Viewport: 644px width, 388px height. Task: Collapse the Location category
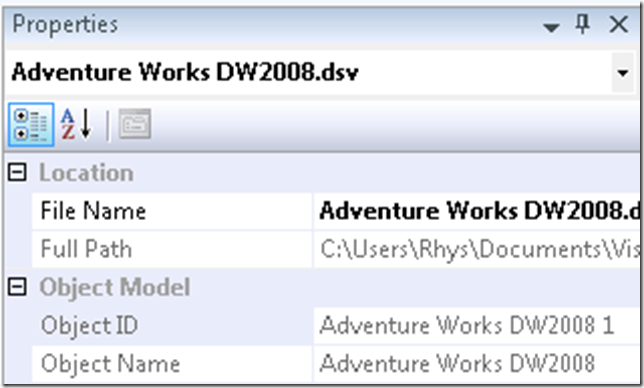(x=17, y=172)
